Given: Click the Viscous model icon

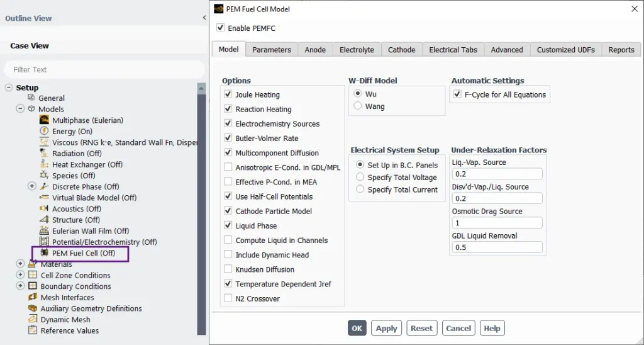Looking at the screenshot, I should coord(44,142).
